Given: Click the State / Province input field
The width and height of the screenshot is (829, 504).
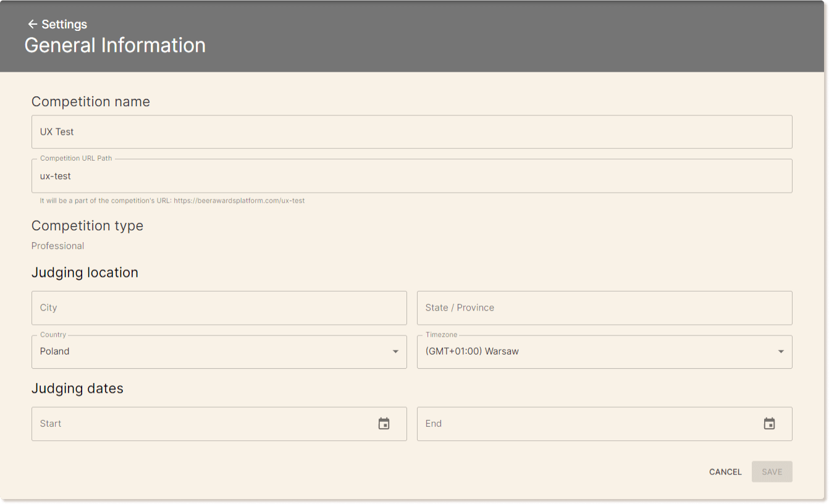Looking at the screenshot, I should [x=604, y=308].
